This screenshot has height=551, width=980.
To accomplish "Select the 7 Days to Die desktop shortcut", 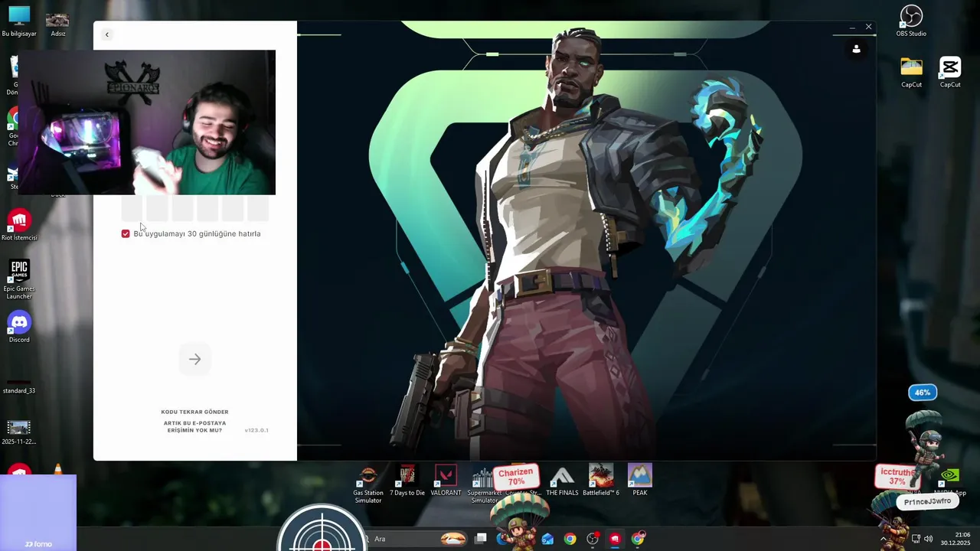I will (407, 481).
